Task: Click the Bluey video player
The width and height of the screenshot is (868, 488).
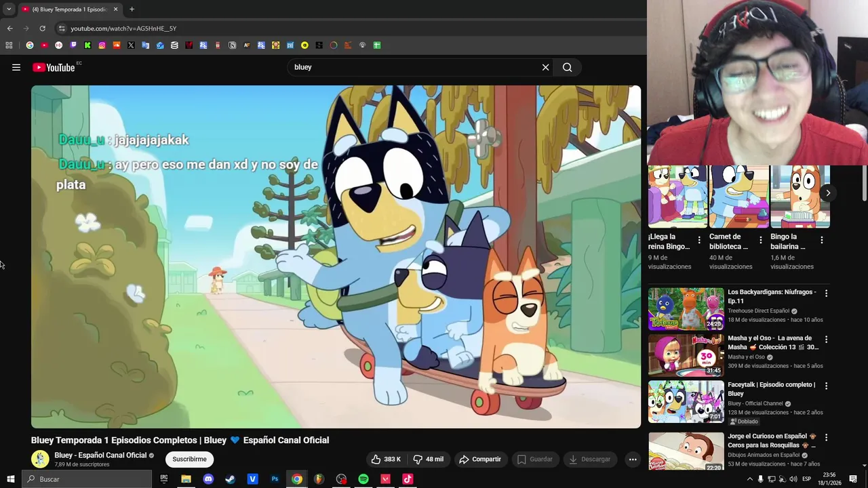Action: (336, 257)
